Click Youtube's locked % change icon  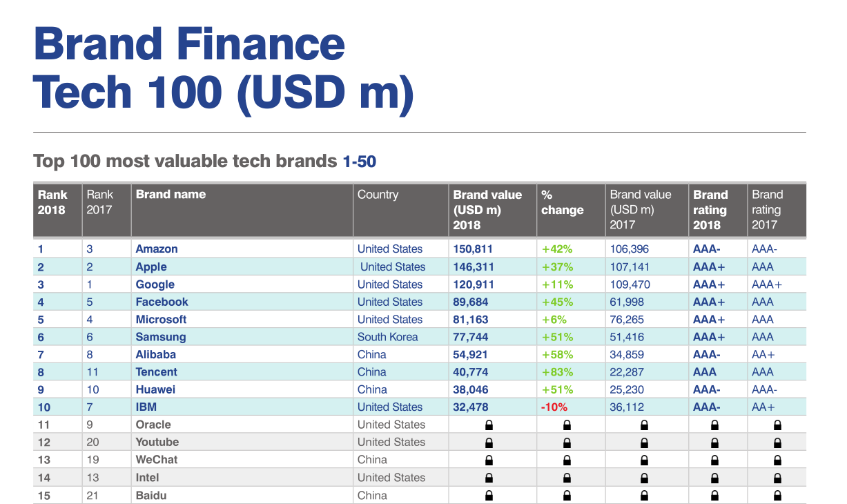click(x=567, y=443)
